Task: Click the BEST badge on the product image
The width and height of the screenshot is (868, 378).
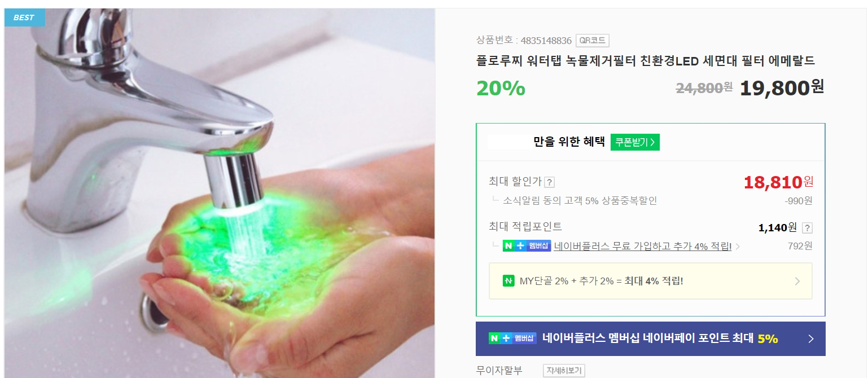Action: point(24,17)
